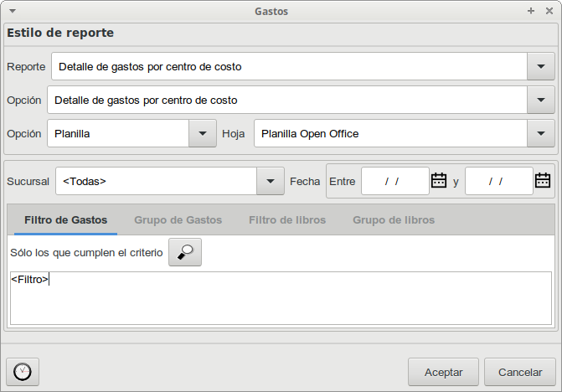Expand the first Opción dropdown arrow

tap(541, 100)
